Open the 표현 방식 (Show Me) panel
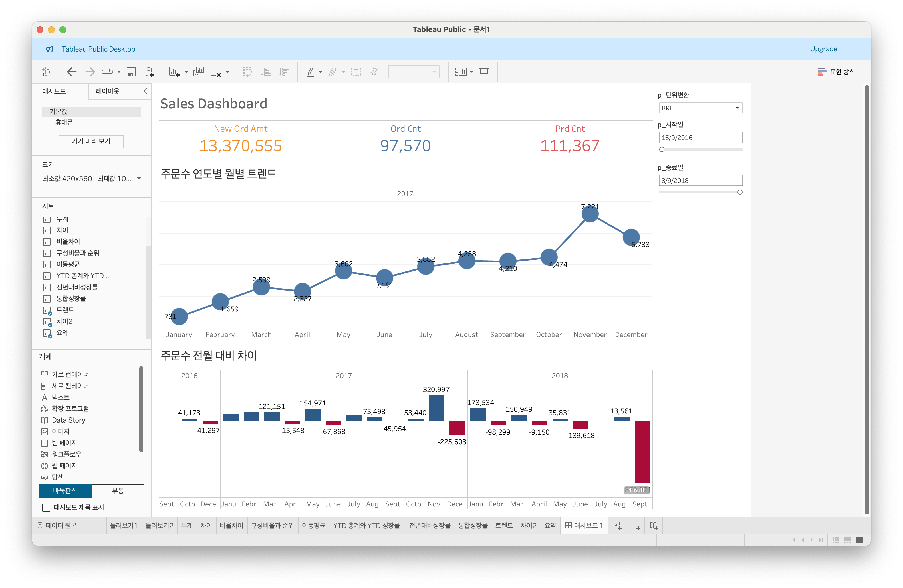This screenshot has width=903, height=588. click(x=836, y=72)
